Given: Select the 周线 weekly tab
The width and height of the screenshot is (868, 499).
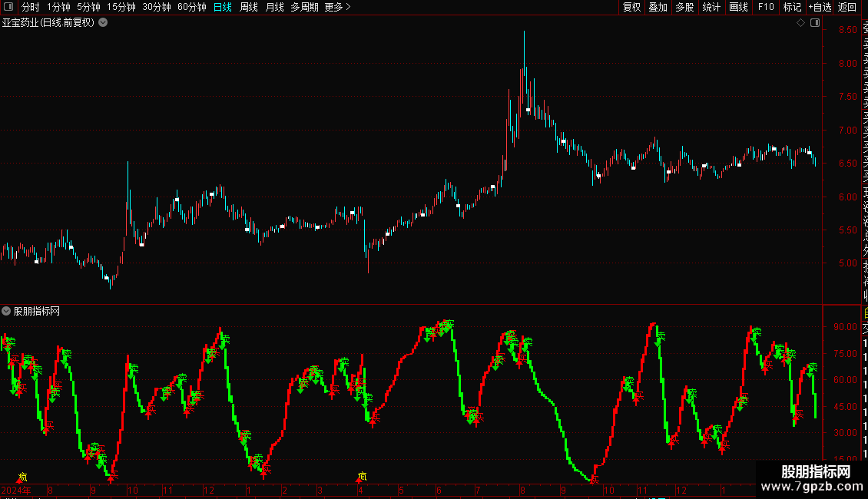Looking at the screenshot, I should 249,7.
